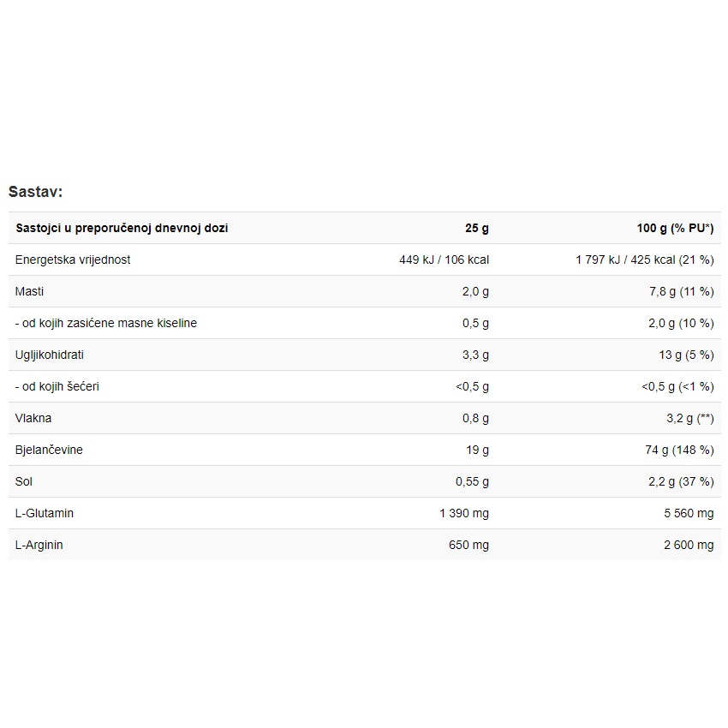Click the Sastav heading
728x728 pixels.
36,191
